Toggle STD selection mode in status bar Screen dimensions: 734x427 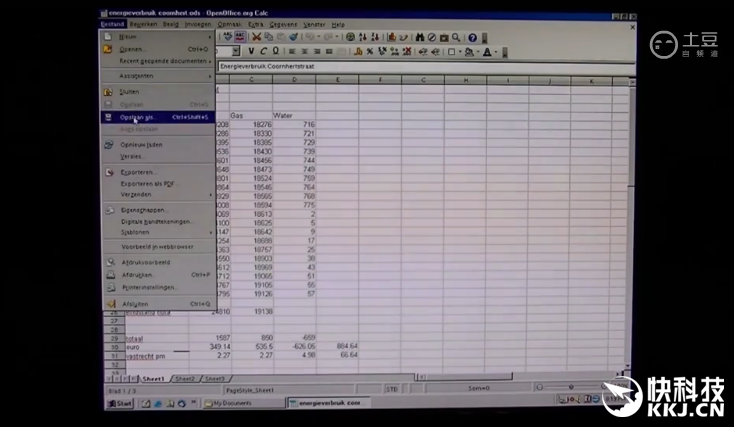click(392, 389)
